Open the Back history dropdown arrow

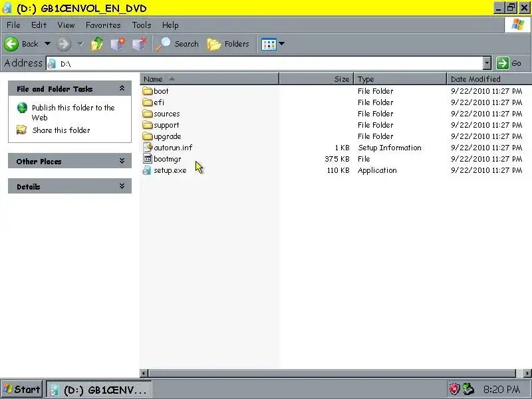[x=47, y=44]
